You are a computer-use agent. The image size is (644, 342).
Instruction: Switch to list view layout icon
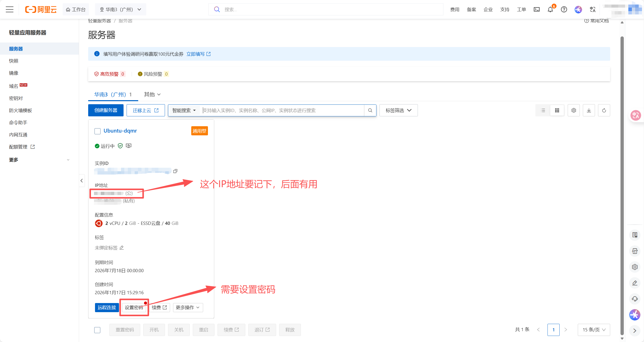[x=543, y=110]
